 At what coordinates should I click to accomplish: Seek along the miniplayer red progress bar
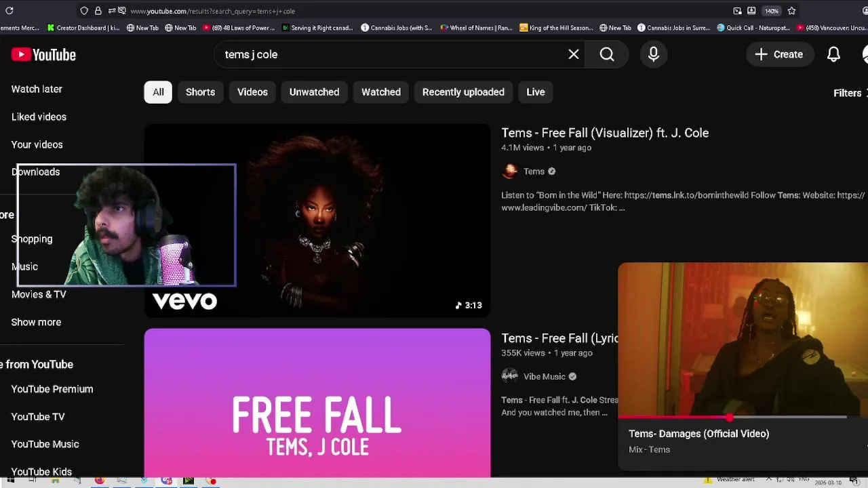732,418
